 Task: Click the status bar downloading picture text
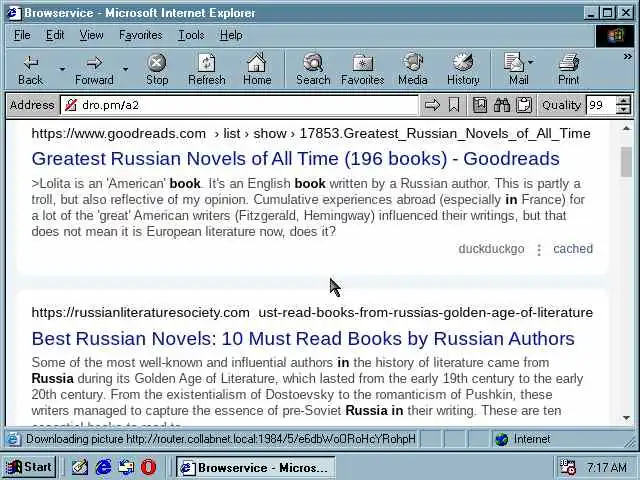[221, 439]
